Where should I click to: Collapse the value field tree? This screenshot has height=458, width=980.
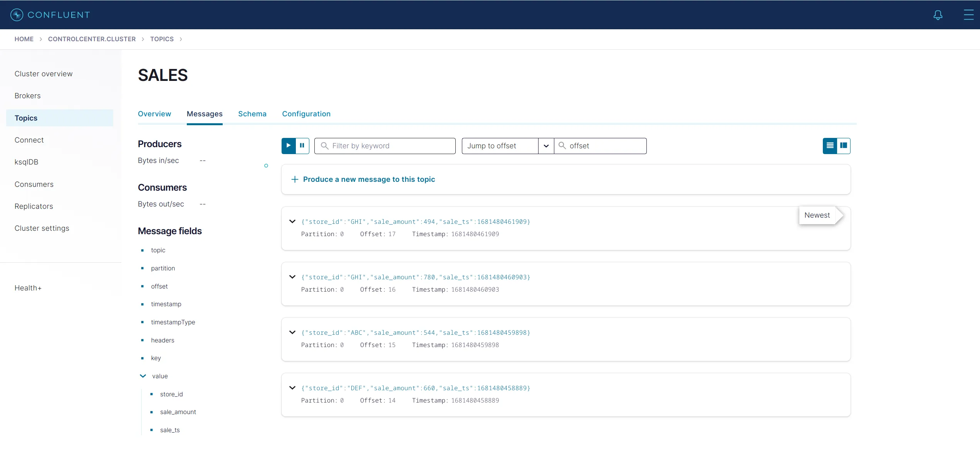click(143, 376)
